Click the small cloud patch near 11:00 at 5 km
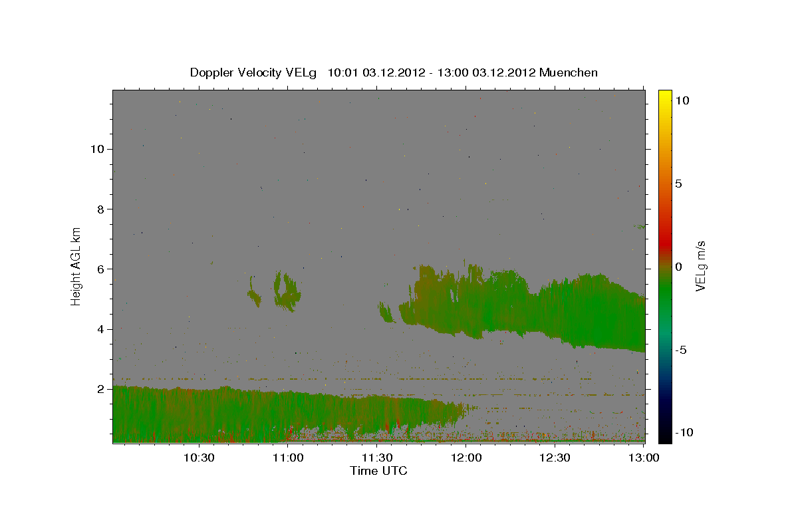 point(287,291)
